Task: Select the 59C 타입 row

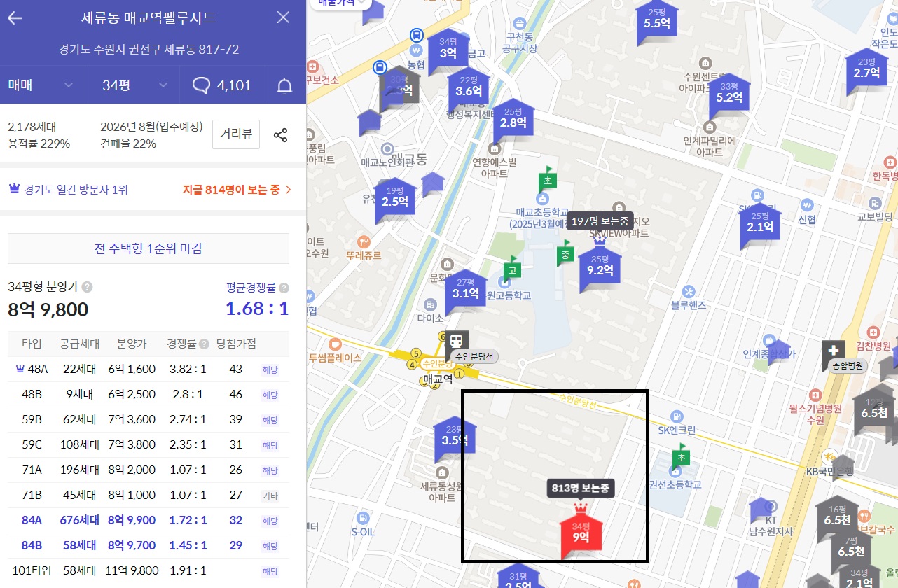Action: pyautogui.click(x=148, y=444)
